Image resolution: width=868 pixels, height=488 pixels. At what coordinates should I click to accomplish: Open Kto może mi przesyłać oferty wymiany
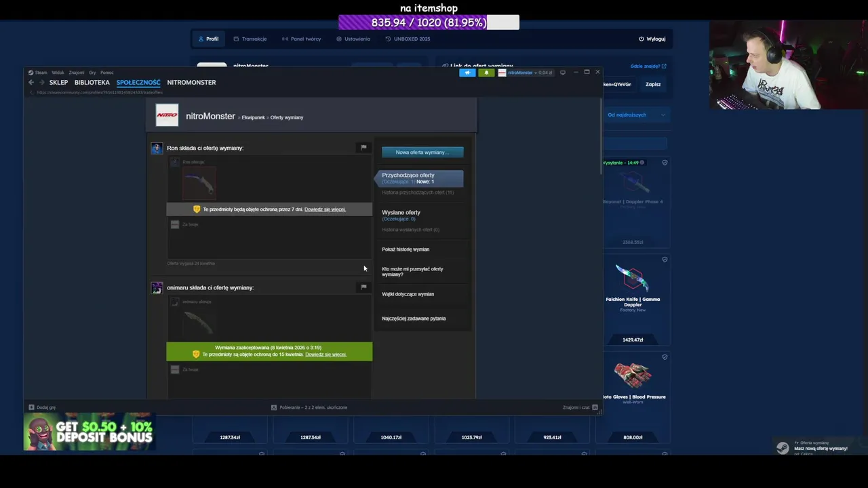tap(412, 272)
